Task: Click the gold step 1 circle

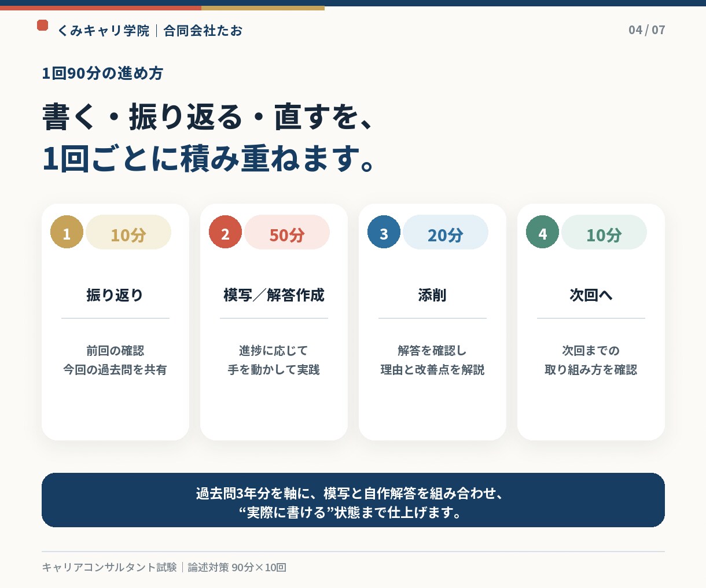Action: click(x=67, y=232)
